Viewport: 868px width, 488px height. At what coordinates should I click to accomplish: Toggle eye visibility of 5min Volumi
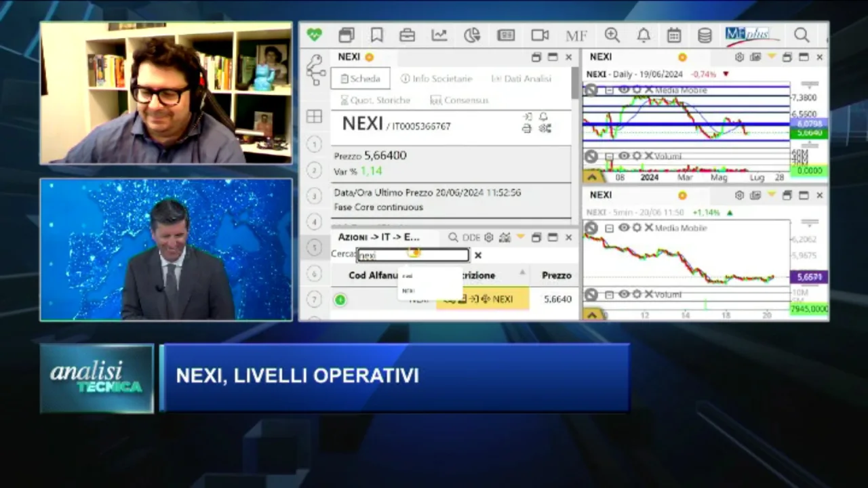(624, 294)
